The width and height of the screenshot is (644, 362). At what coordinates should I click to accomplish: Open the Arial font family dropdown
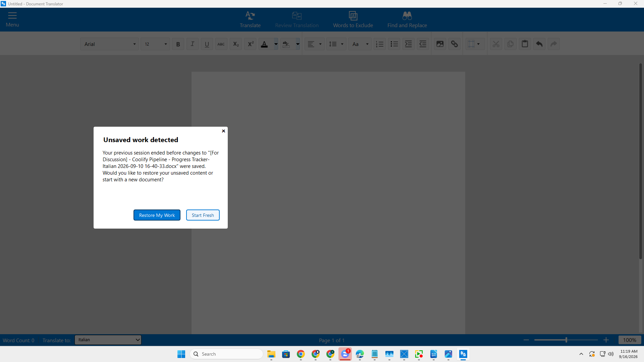[x=109, y=44]
